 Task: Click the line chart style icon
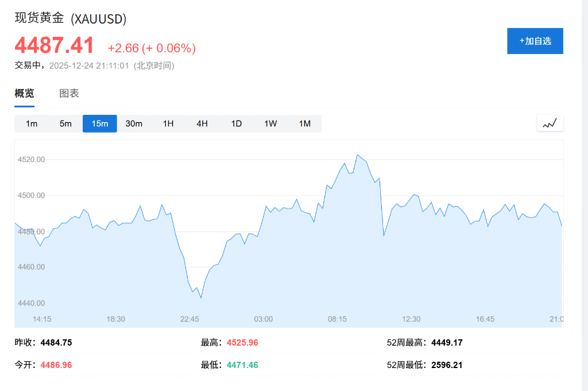pyautogui.click(x=550, y=122)
